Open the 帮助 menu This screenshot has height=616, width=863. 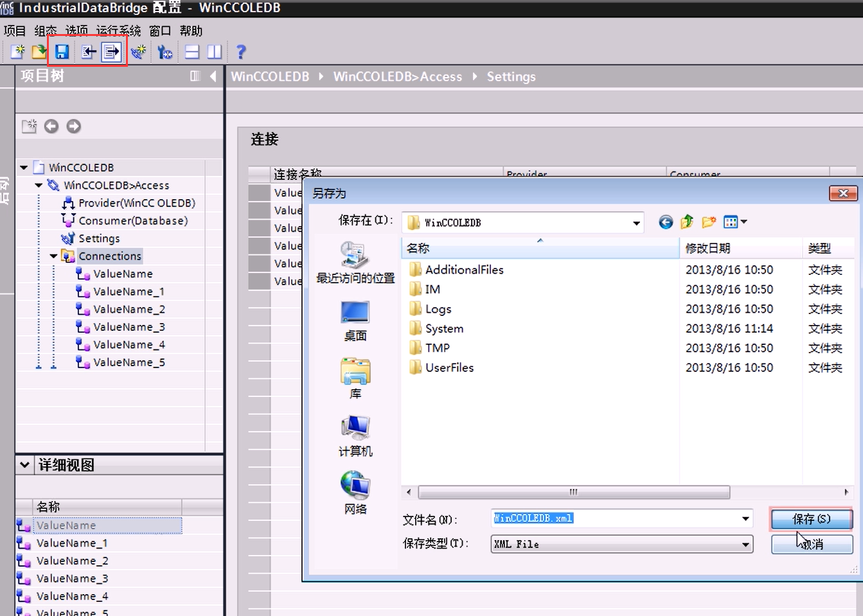[x=191, y=31]
